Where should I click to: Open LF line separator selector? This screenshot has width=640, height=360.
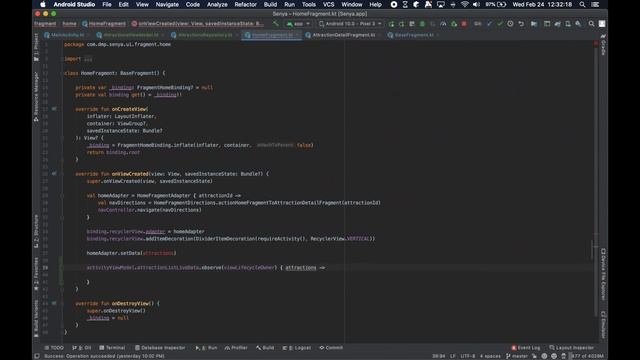(x=453, y=356)
